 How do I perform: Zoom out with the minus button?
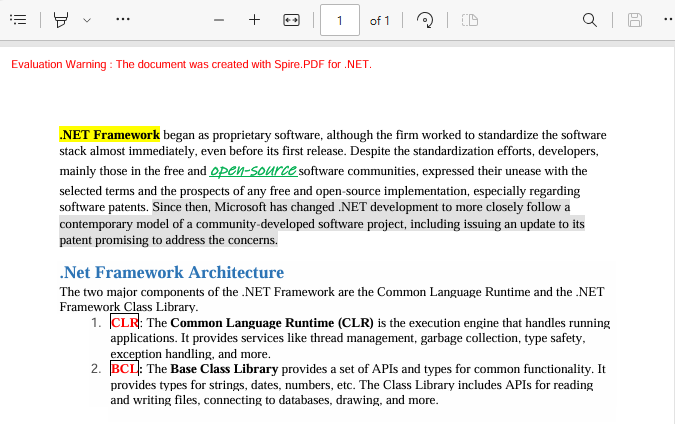(219, 20)
